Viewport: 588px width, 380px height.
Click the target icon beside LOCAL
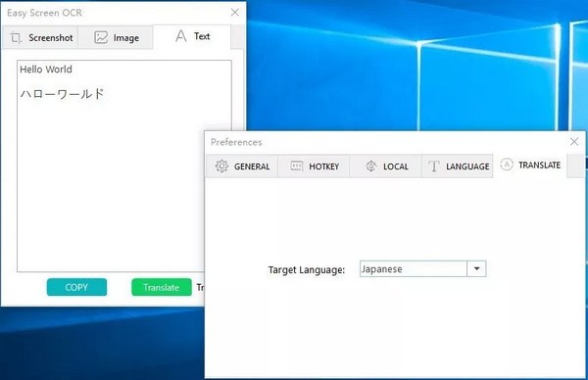370,166
